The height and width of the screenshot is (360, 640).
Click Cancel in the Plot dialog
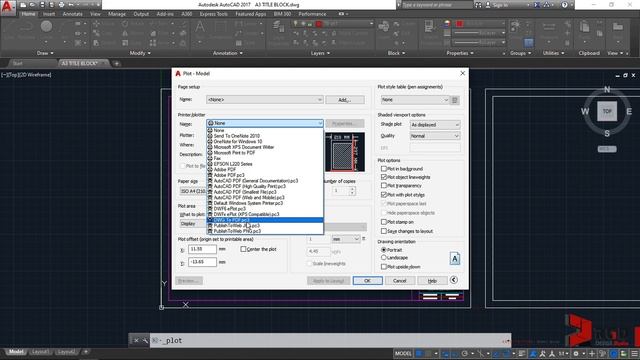pyautogui.click(x=400, y=281)
